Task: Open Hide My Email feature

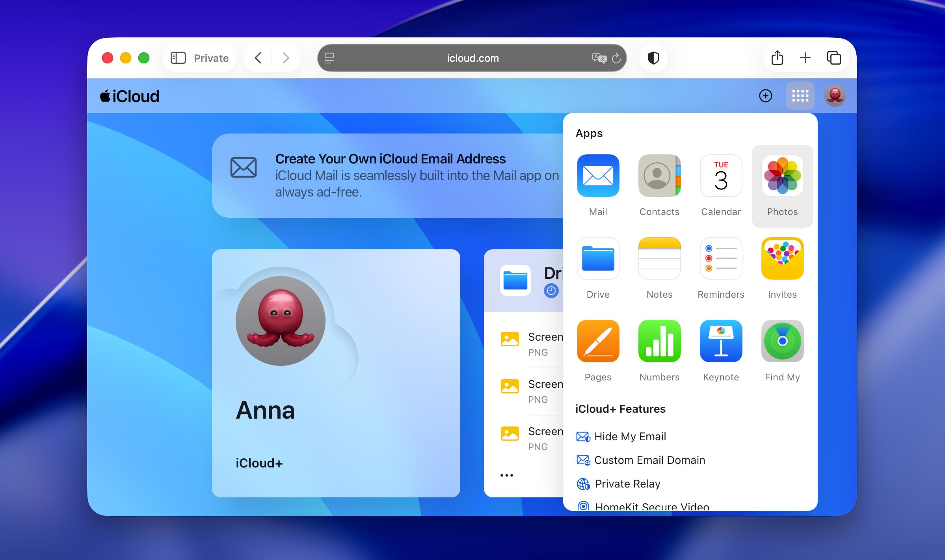Action: pyautogui.click(x=621, y=436)
